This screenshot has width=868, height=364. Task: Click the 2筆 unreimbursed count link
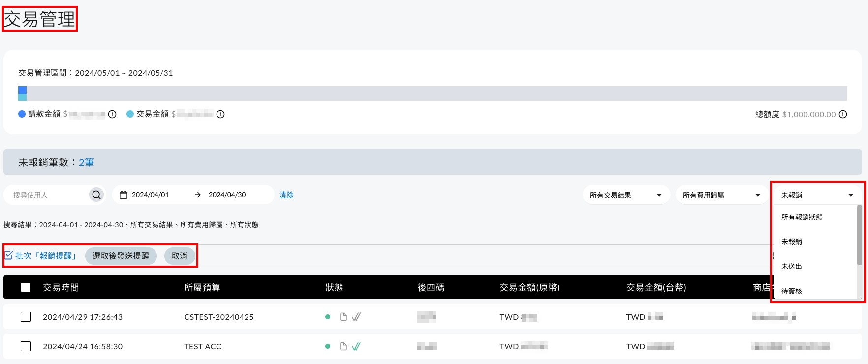click(x=87, y=162)
